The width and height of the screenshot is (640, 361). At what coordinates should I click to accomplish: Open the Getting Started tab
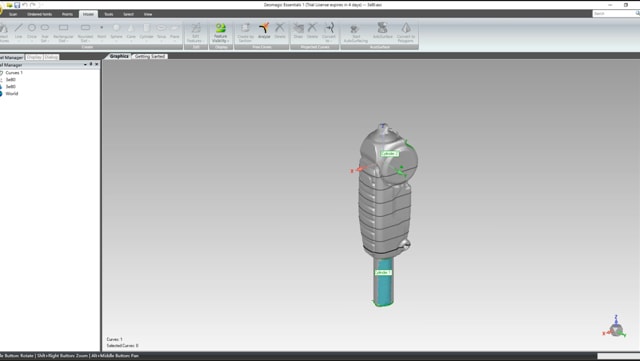150,56
